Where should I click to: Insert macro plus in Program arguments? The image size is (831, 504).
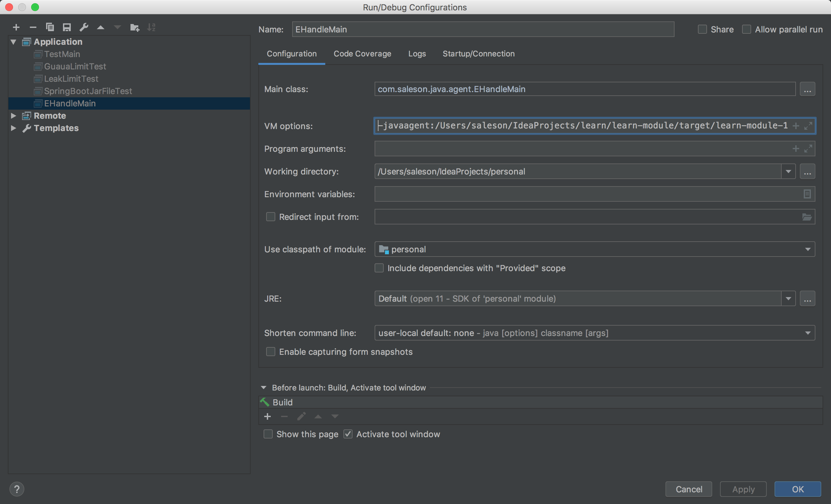[x=796, y=149]
